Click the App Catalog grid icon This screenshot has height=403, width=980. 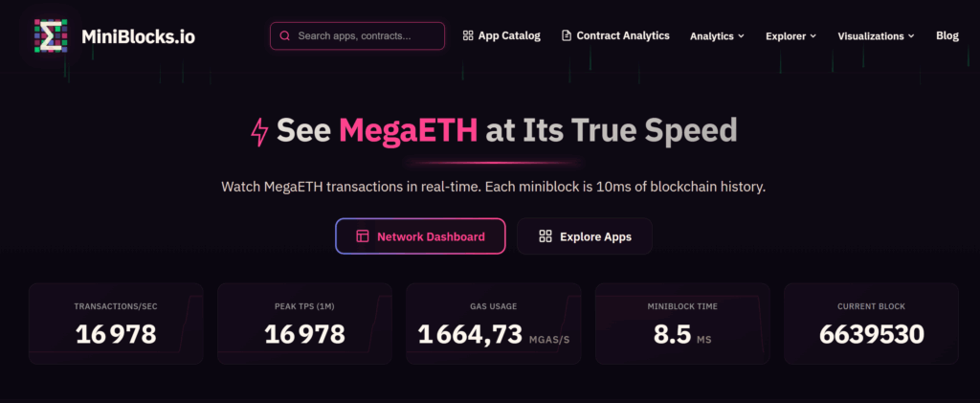pos(468,36)
